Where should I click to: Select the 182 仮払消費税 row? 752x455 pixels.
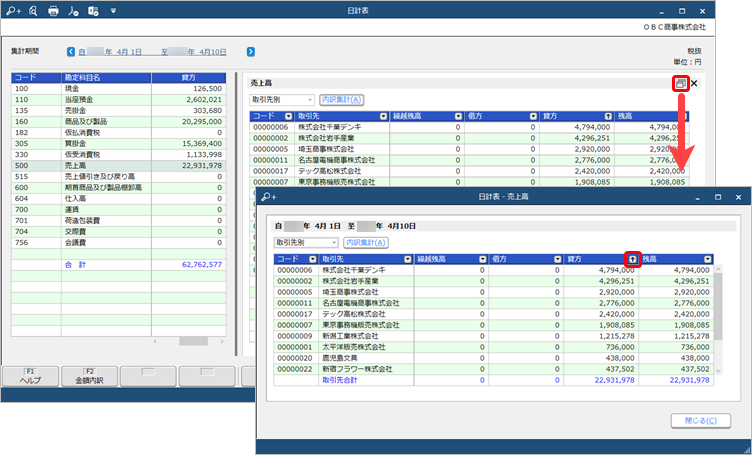coord(118,133)
